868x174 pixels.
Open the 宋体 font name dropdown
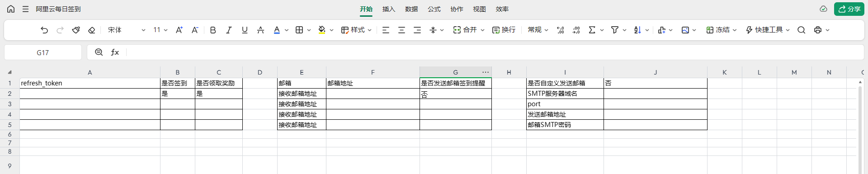tap(127, 30)
